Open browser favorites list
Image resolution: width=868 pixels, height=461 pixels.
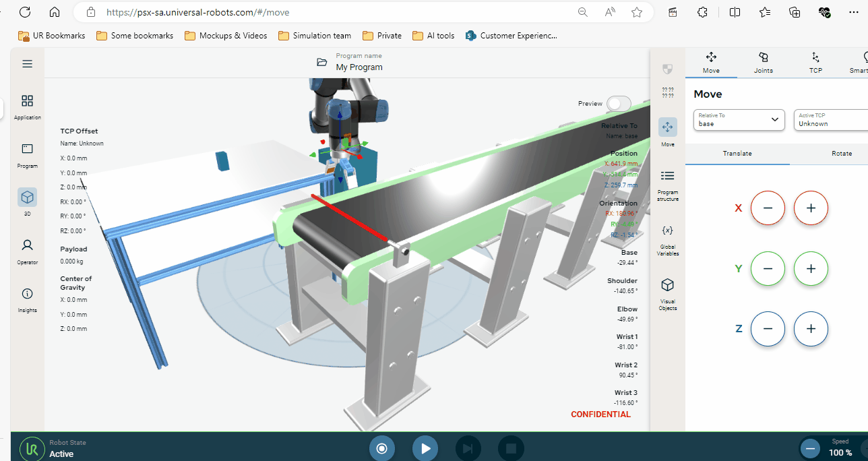click(765, 12)
